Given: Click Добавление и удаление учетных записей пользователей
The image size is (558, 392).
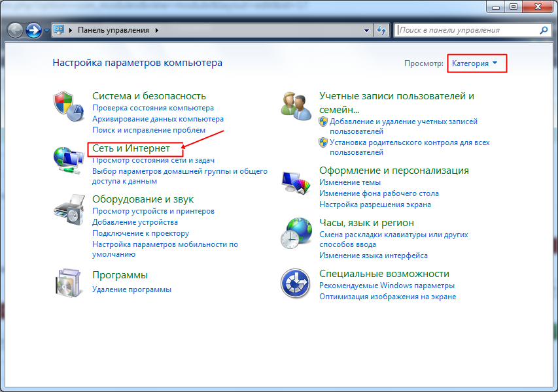Looking at the screenshot, I should click(404, 126).
